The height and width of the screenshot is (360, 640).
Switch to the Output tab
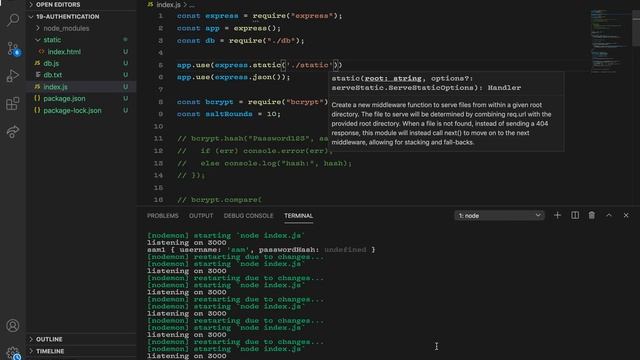point(201,216)
